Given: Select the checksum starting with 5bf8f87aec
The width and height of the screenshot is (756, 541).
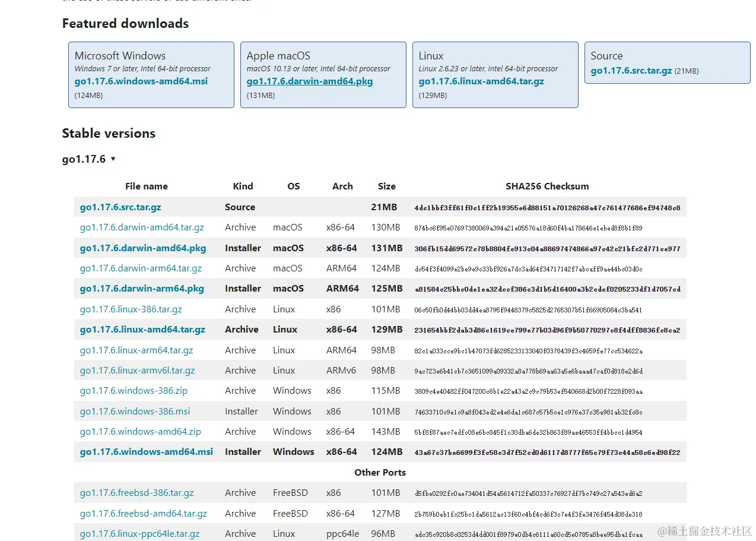Looking at the screenshot, I should [528, 432].
